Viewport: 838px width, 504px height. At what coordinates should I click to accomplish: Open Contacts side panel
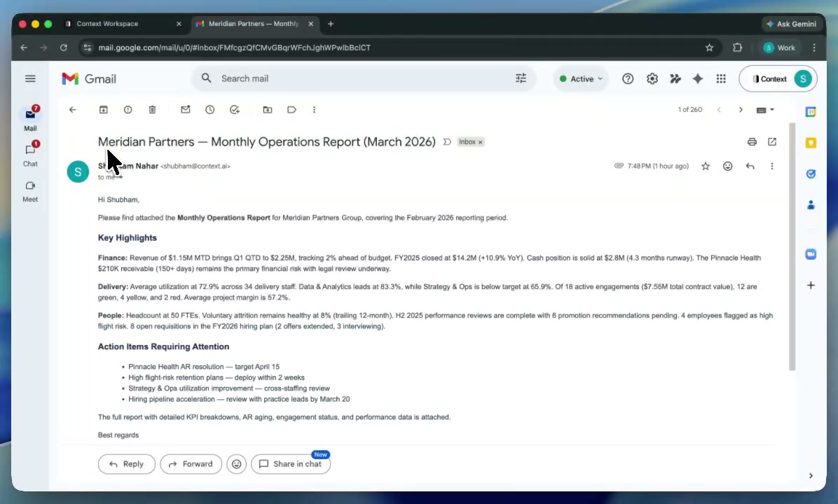click(x=811, y=204)
